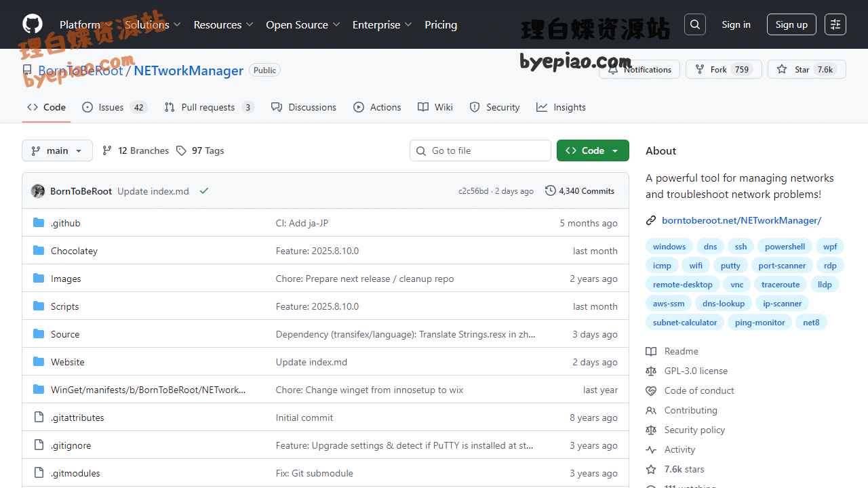Open the green Code dropdown button

[x=593, y=150]
